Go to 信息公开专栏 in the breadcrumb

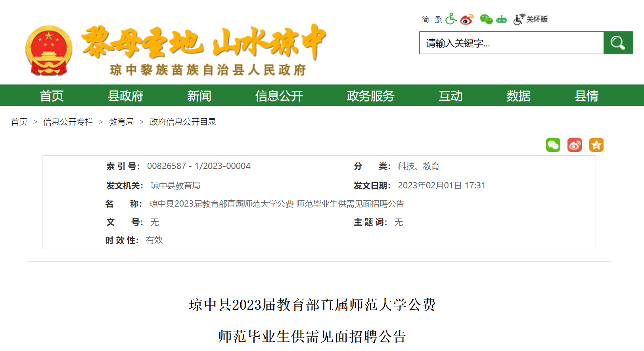tap(68, 122)
